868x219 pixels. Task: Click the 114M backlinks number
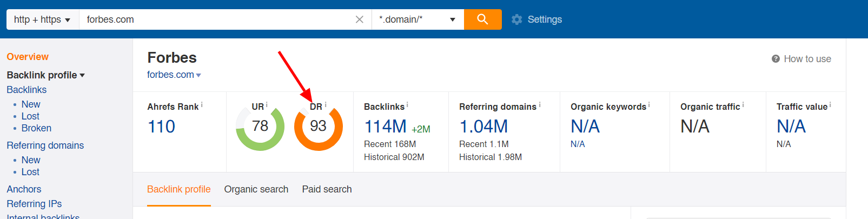click(x=385, y=127)
